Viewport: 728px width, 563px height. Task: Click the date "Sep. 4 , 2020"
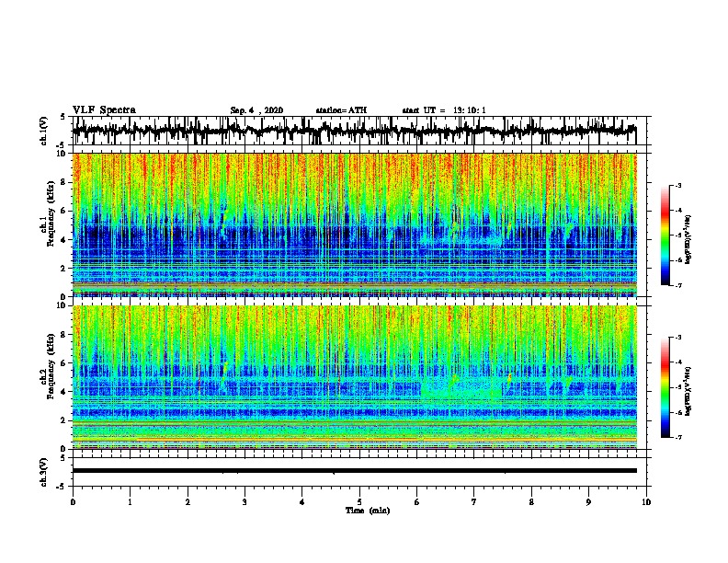click(256, 110)
